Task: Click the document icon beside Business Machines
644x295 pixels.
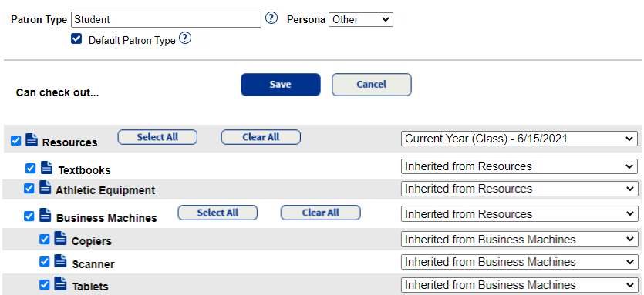Action: pyautogui.click(x=46, y=215)
